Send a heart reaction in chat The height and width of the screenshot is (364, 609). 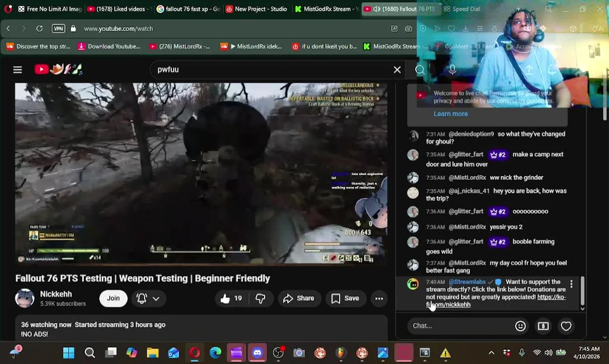[x=566, y=326]
